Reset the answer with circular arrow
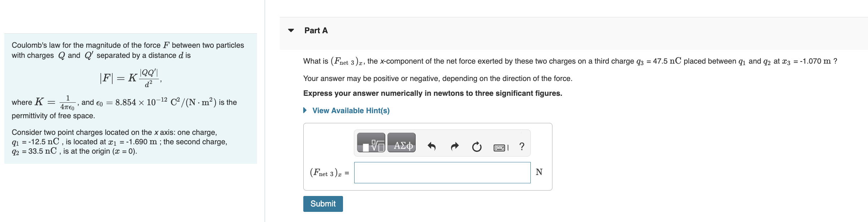Viewport: 868px width, 222px height. (x=477, y=146)
